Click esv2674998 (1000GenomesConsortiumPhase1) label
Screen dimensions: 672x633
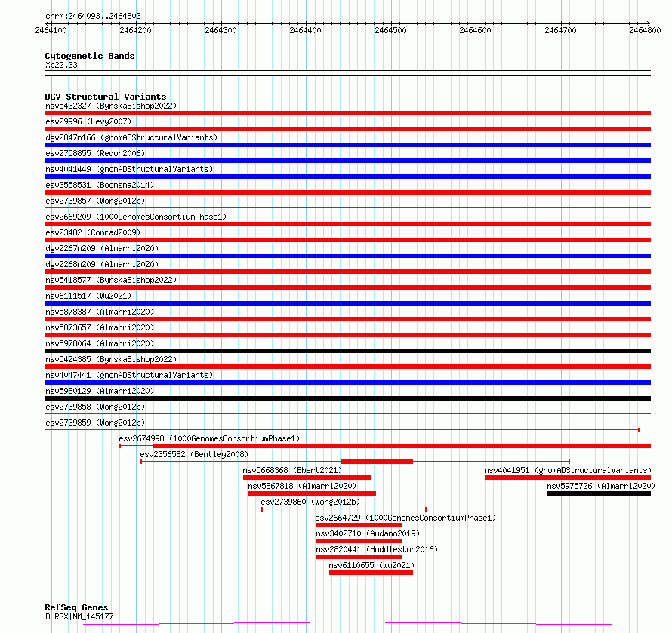(x=209, y=438)
